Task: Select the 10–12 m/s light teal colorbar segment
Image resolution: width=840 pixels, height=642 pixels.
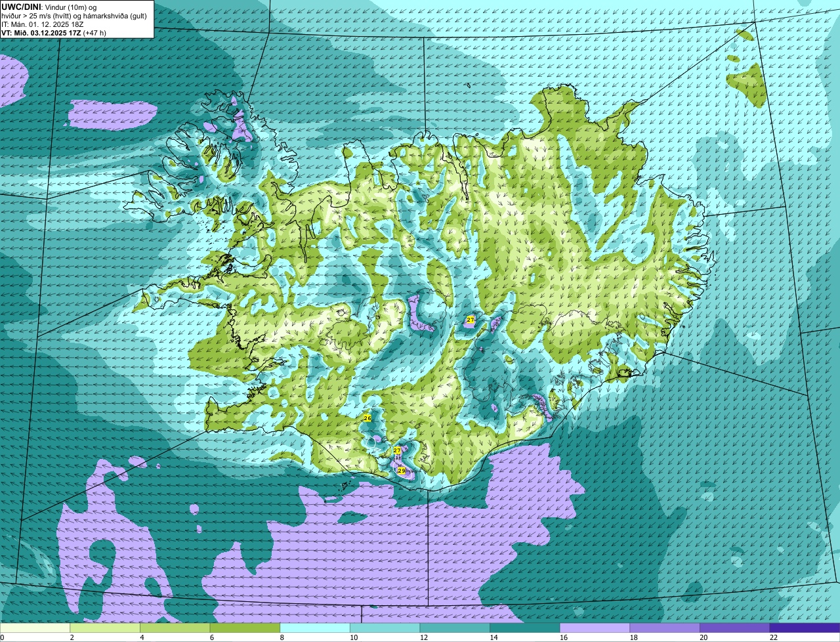Action: tap(385, 628)
